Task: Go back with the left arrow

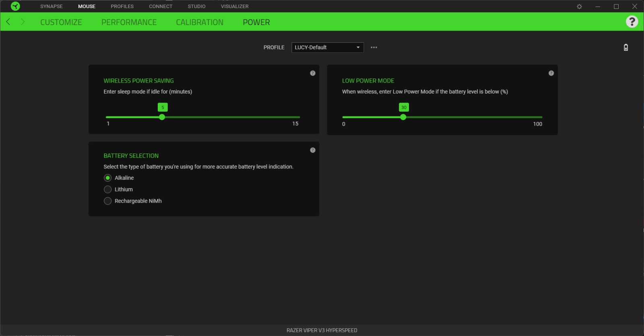Action: click(8, 22)
